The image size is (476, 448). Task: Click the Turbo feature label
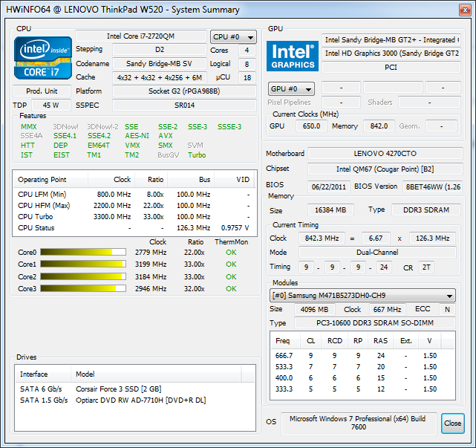pos(197,155)
